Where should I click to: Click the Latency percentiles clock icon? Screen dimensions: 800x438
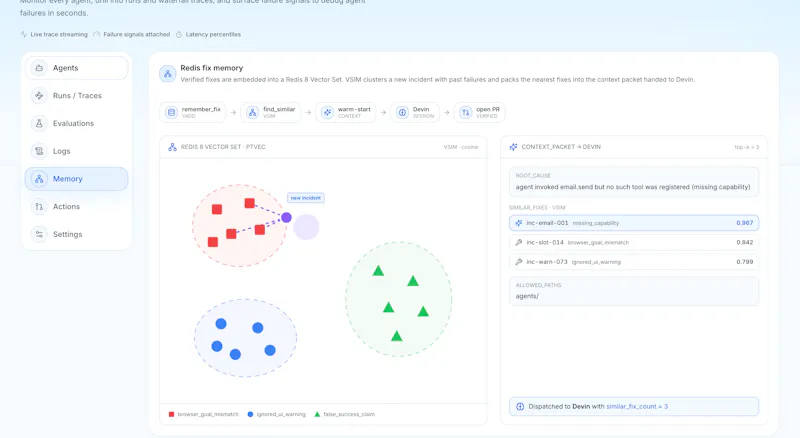179,35
